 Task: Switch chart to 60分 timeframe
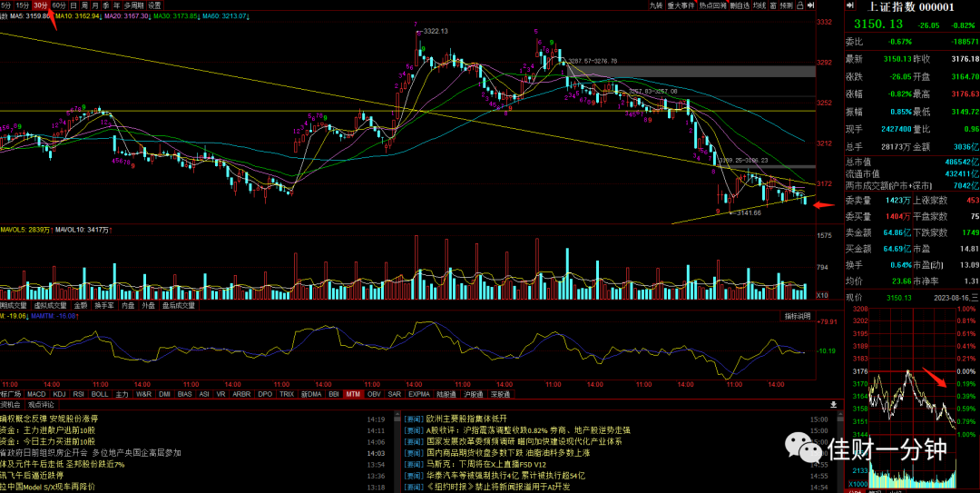click(x=59, y=5)
